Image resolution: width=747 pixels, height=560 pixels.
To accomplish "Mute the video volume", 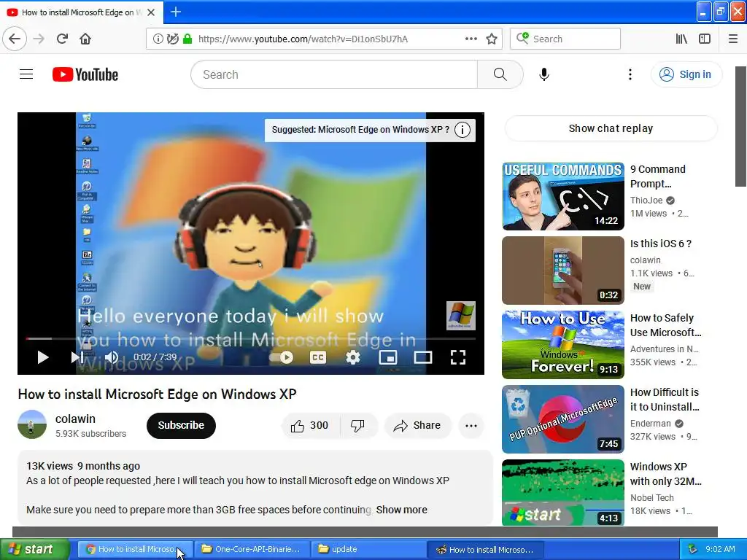I will coord(112,357).
